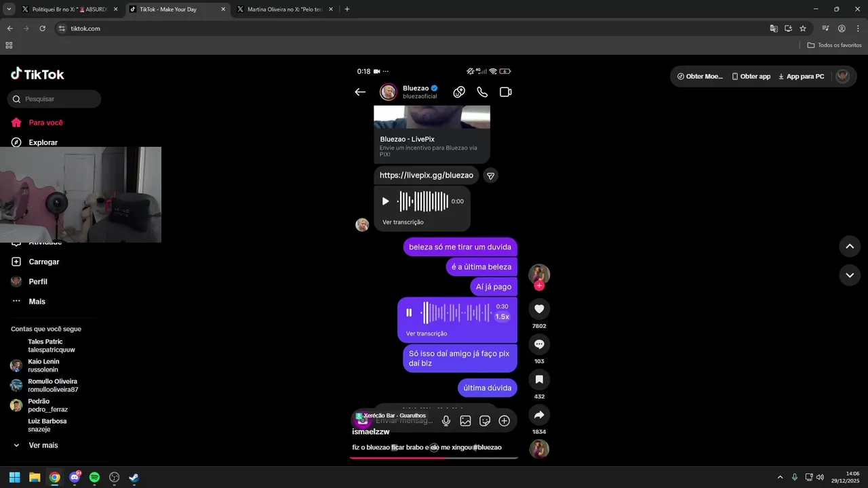Open the spinning sound disc thumbnail
The image size is (868, 488).
(x=539, y=449)
